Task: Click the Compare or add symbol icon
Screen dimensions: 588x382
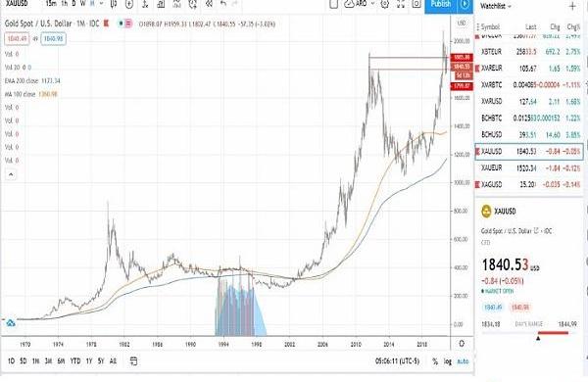Action: tap(129, 4)
